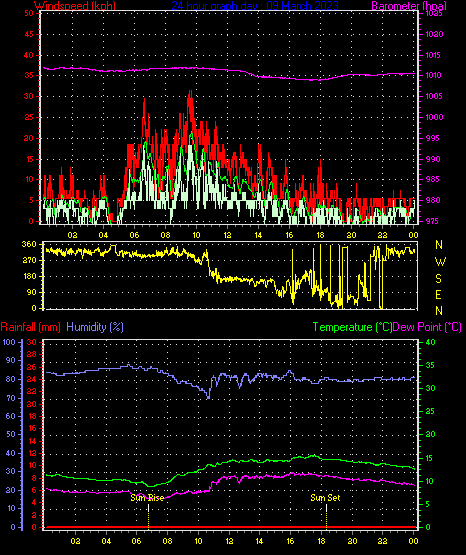Screen dimensions: 466x555
Task: Click 90 on the wind direction axis
Action: tap(31, 292)
